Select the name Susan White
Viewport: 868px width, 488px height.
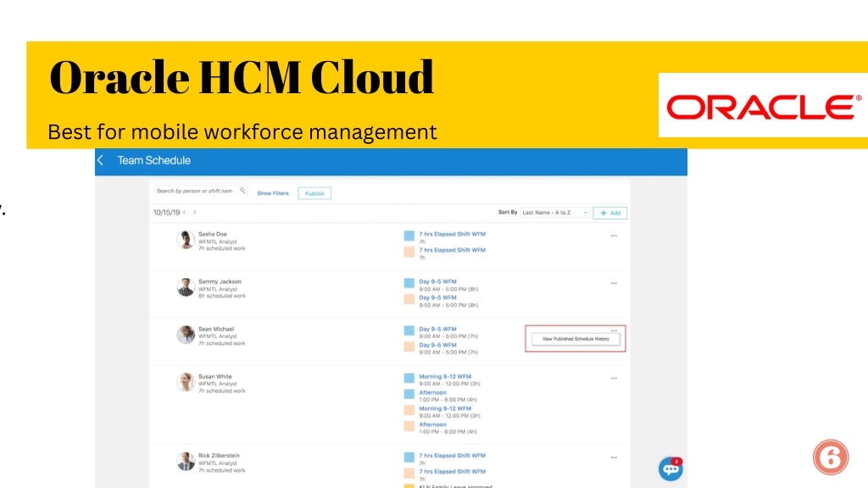[x=214, y=376]
